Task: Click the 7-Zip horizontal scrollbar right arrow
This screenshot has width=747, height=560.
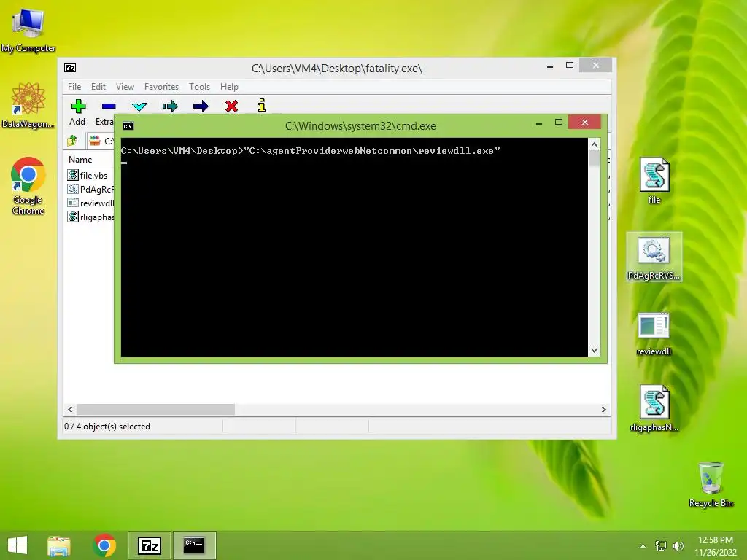Action: [603, 410]
